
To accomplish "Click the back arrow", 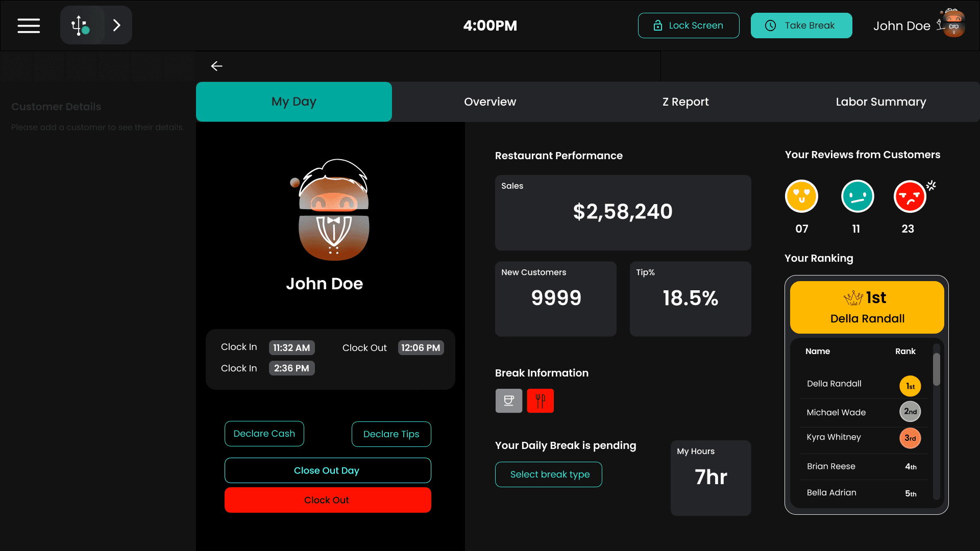I will 217,66.
